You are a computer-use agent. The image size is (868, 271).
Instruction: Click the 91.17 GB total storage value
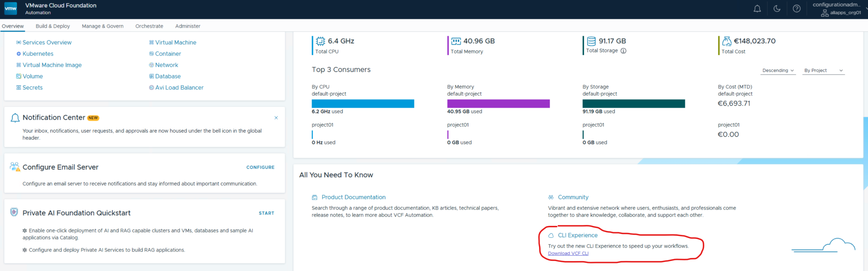612,41
